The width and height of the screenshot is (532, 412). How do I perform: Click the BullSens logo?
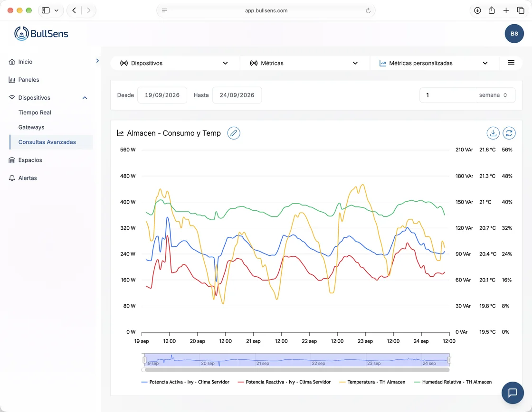[x=41, y=34]
